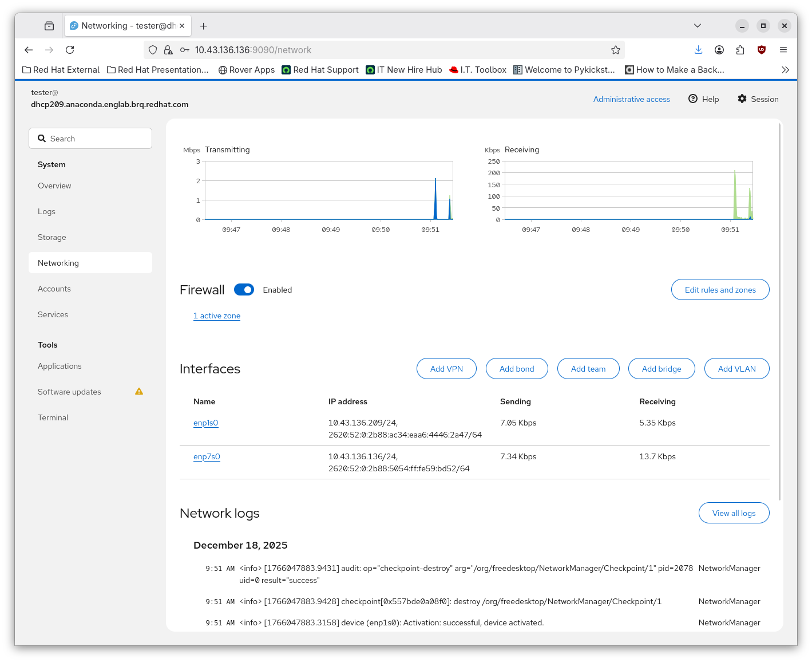Open the extensions puzzle icon
This screenshot has height=662, width=812.
[740, 50]
